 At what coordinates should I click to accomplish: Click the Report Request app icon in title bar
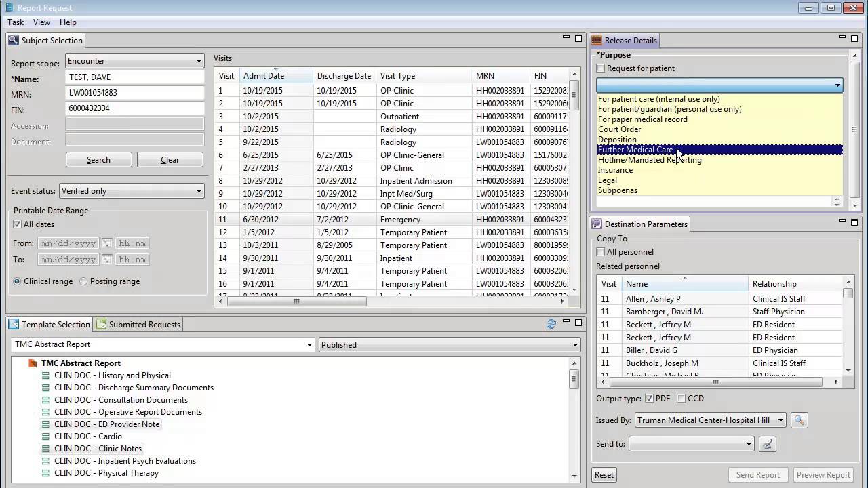click(9, 7)
